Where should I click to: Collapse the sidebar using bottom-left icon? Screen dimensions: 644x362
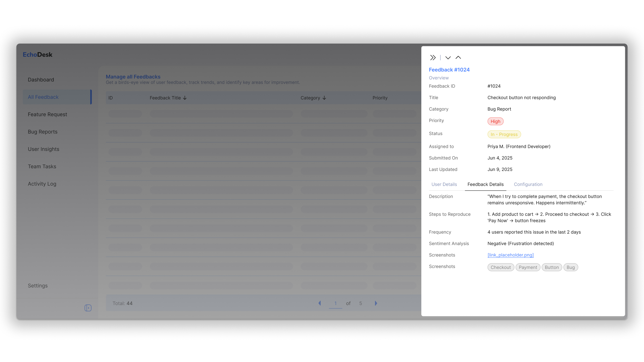[x=88, y=308]
